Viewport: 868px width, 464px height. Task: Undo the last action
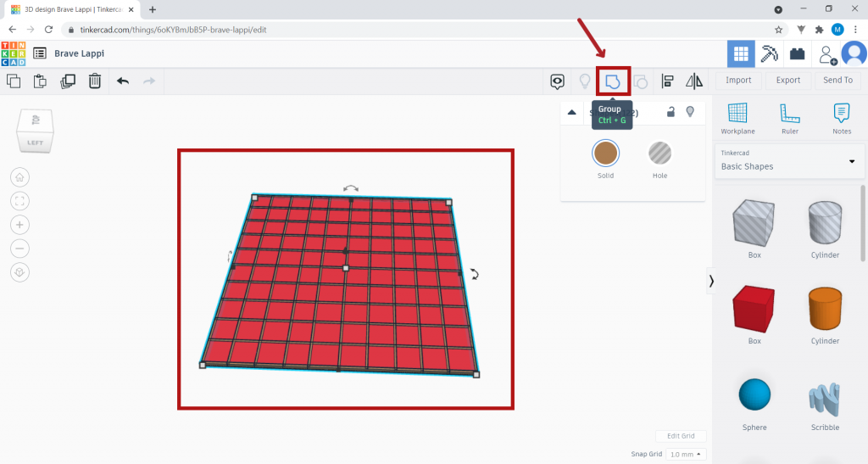(123, 81)
